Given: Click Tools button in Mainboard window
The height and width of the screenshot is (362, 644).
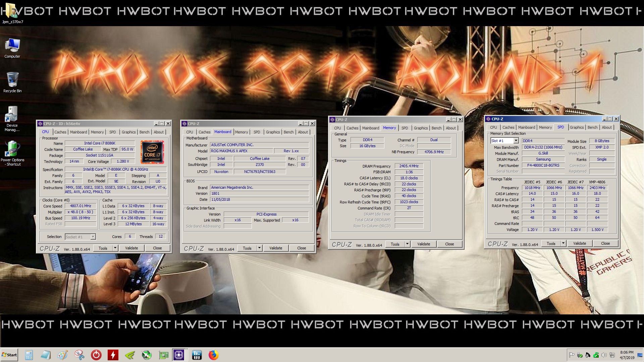Looking at the screenshot, I should pos(247,248).
